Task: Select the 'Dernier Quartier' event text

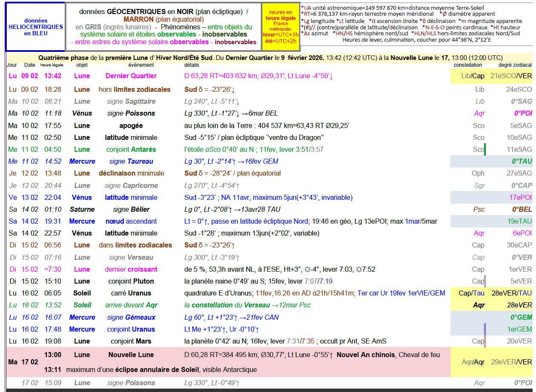Action: [x=131, y=76]
